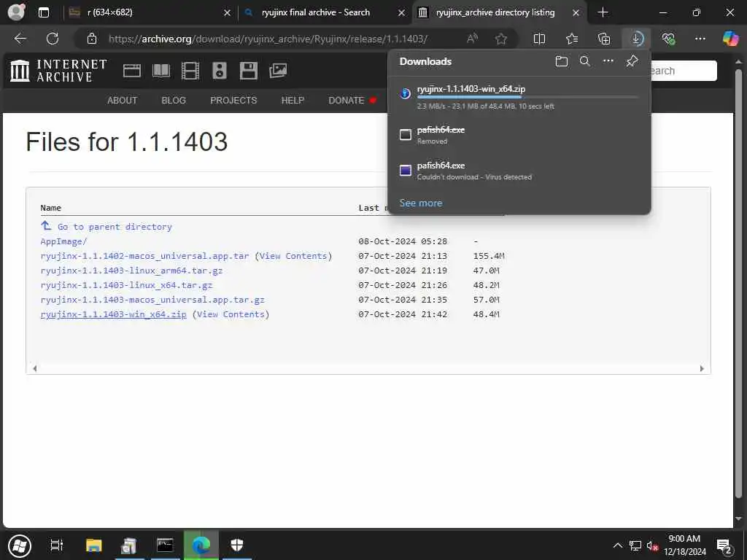Click the removed pafish64.exe entry
Screen dimensions: 747x560
pyautogui.click(x=519, y=135)
